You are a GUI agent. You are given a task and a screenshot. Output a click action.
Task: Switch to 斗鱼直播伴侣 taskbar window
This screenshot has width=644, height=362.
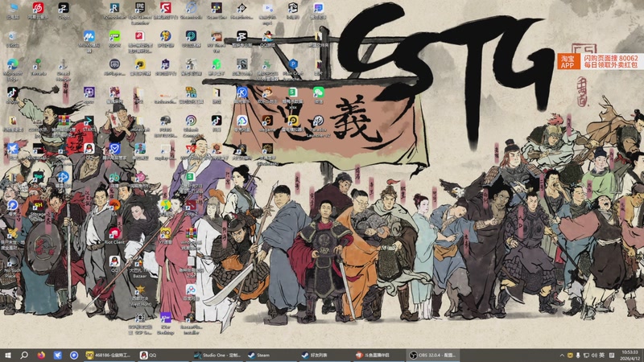378,355
